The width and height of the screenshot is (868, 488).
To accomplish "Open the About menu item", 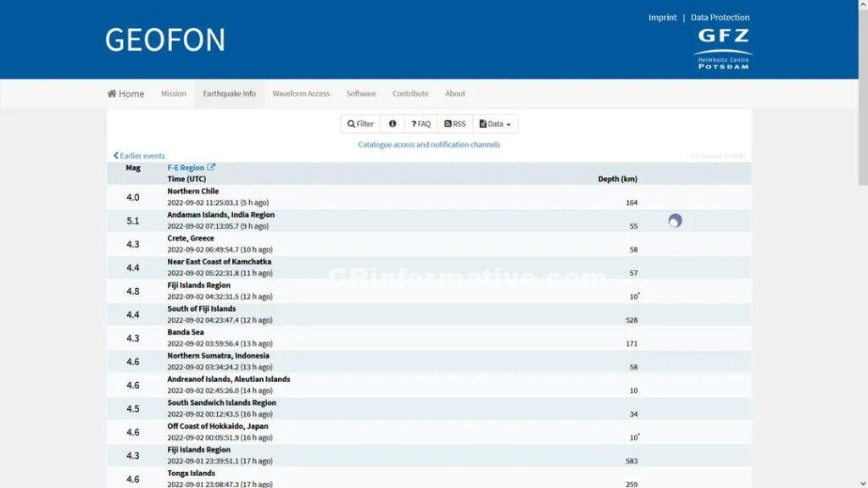I will click(455, 94).
